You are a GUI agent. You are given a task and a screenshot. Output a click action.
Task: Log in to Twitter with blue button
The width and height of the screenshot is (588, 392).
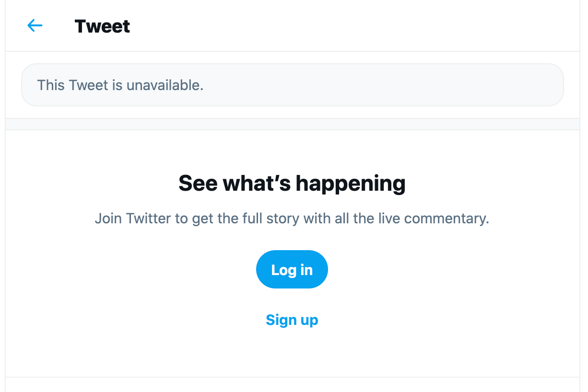(x=292, y=269)
